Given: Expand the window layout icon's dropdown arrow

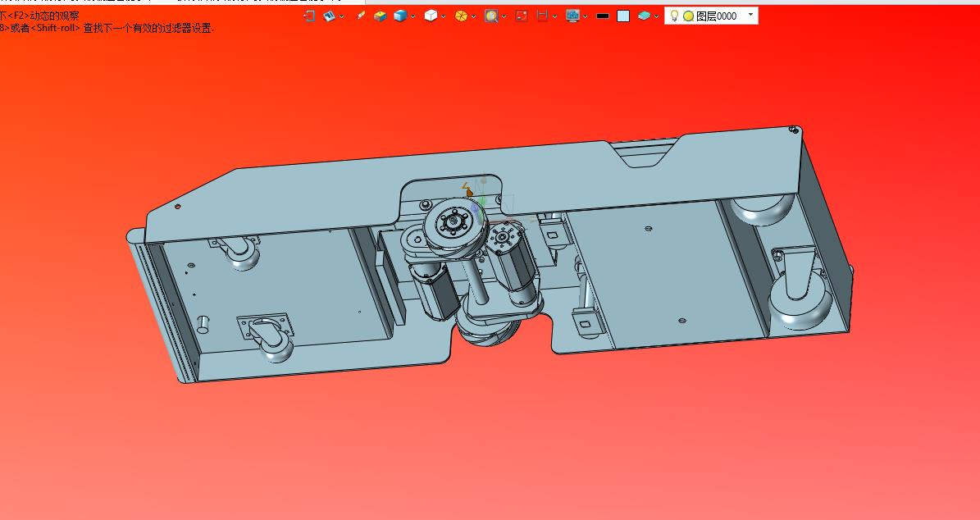Looking at the screenshot, I should (341, 17).
